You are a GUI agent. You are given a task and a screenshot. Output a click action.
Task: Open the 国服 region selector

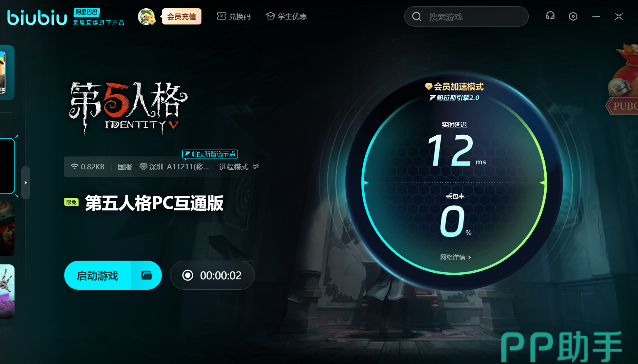[125, 167]
